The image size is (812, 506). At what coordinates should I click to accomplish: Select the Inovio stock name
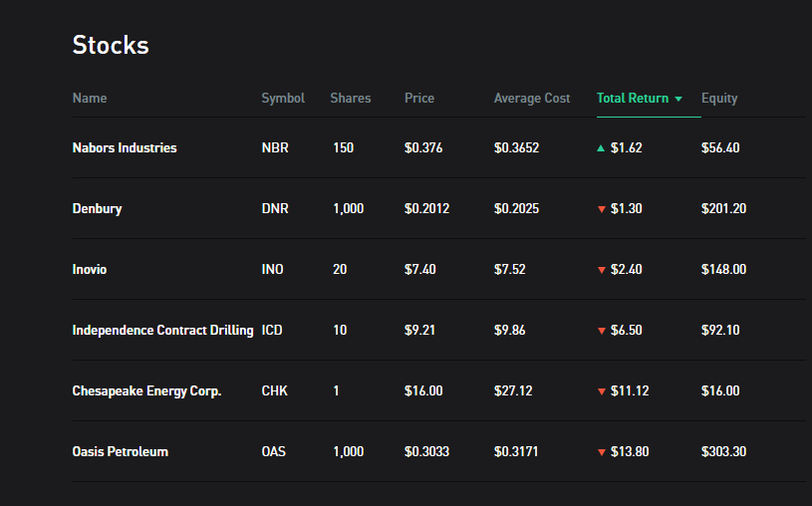point(90,270)
